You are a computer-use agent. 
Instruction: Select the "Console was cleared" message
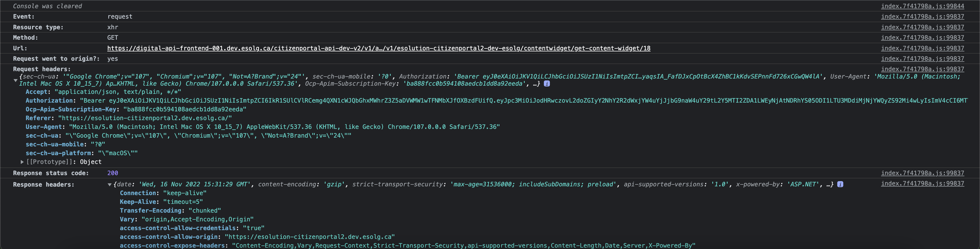point(48,6)
